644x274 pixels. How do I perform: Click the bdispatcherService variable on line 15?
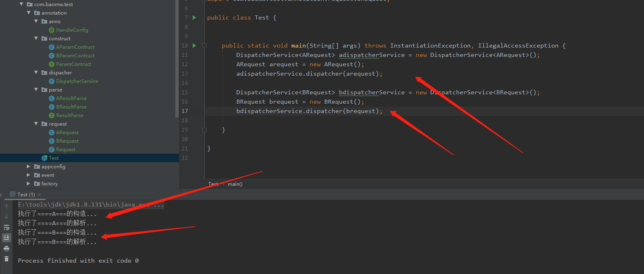coord(372,92)
